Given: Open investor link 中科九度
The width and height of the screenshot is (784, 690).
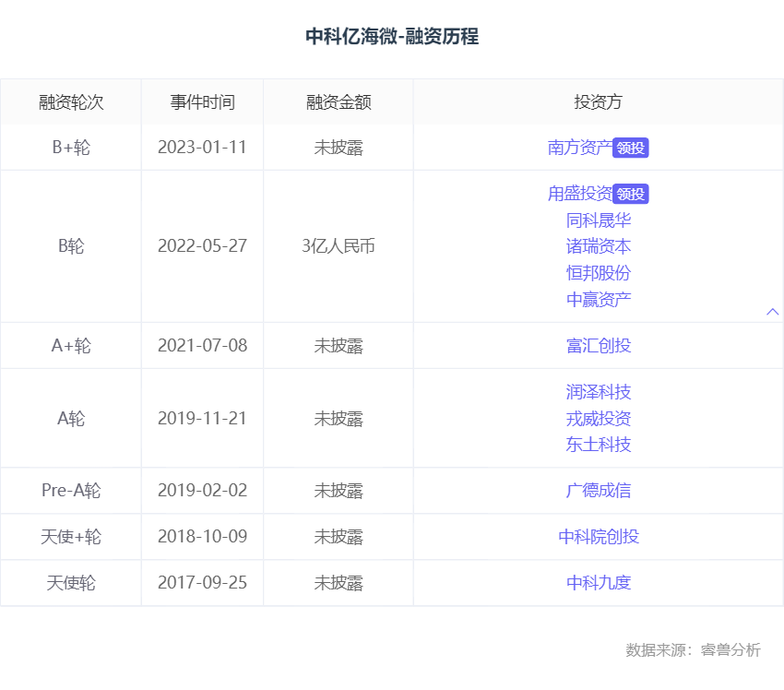Looking at the screenshot, I should point(599,582).
